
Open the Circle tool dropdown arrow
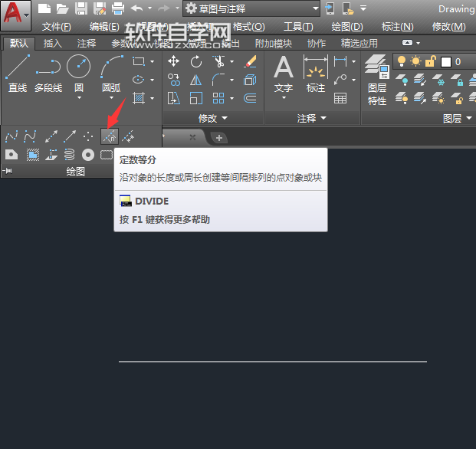coord(79,97)
